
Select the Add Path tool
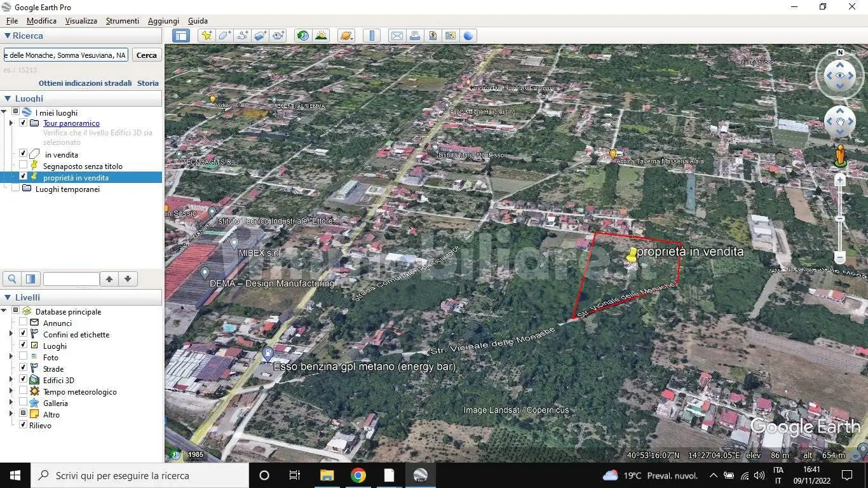(x=242, y=36)
